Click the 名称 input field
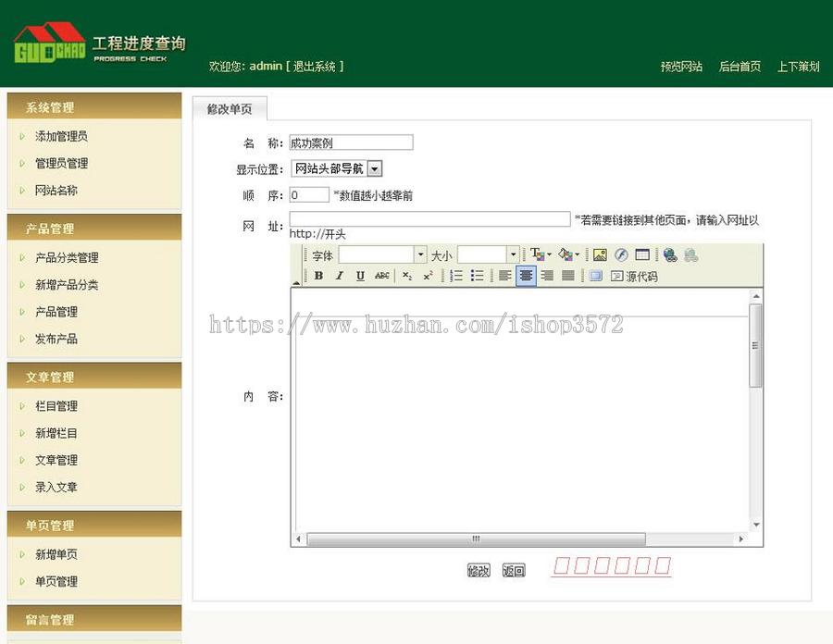833x644 pixels. (x=351, y=142)
